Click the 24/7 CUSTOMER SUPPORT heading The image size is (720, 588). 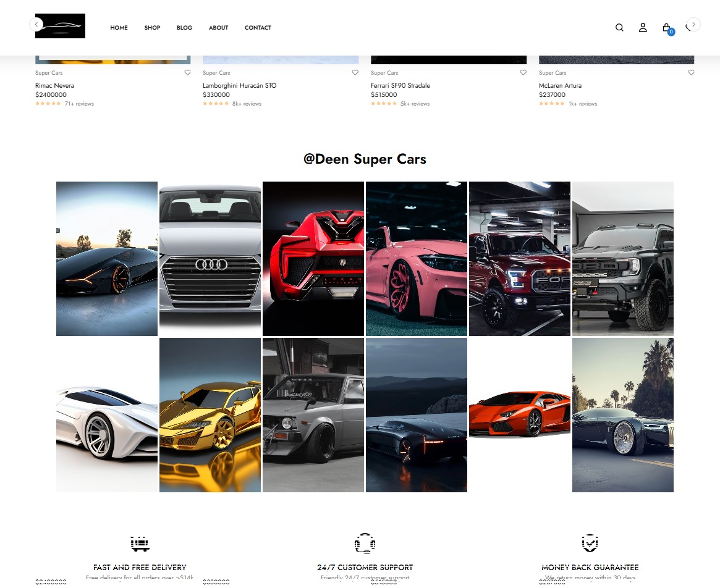[x=365, y=568]
